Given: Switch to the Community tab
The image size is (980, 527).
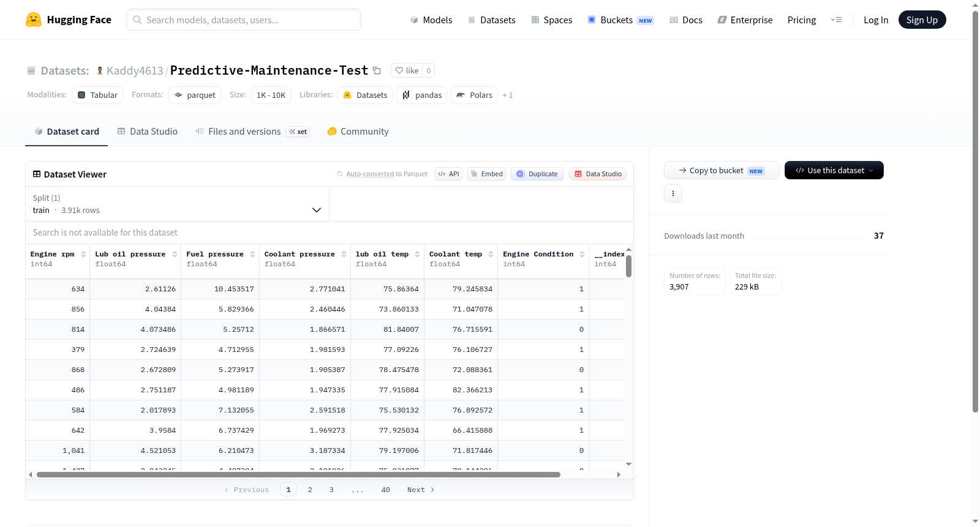Looking at the screenshot, I should click(358, 131).
